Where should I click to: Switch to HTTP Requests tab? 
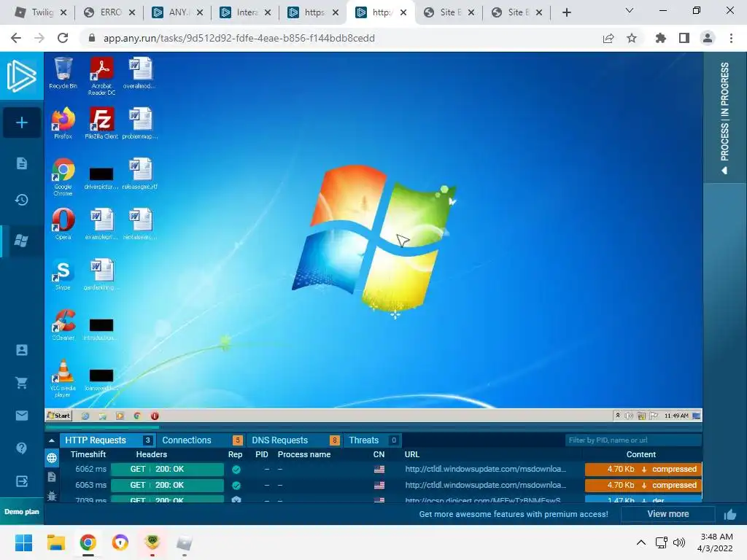tap(108, 440)
